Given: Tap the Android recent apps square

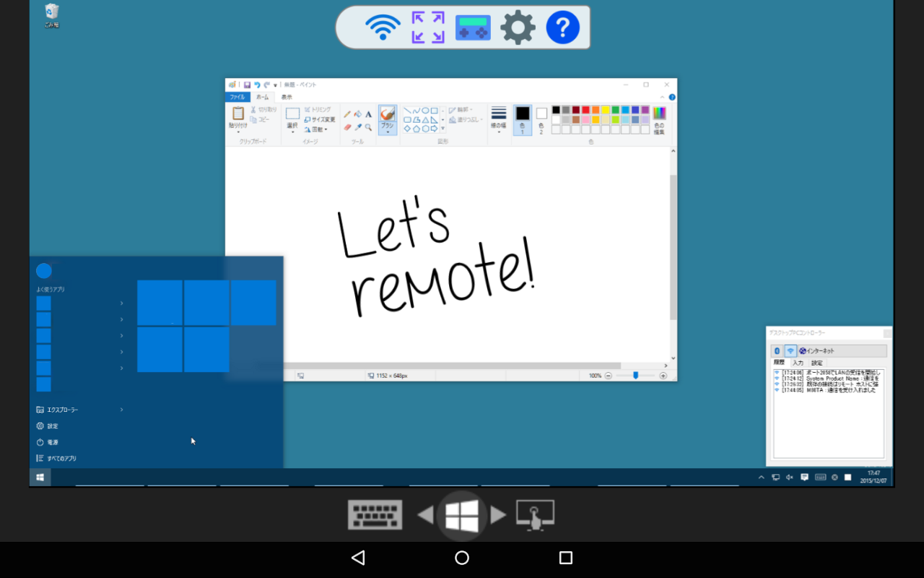Looking at the screenshot, I should [x=566, y=558].
